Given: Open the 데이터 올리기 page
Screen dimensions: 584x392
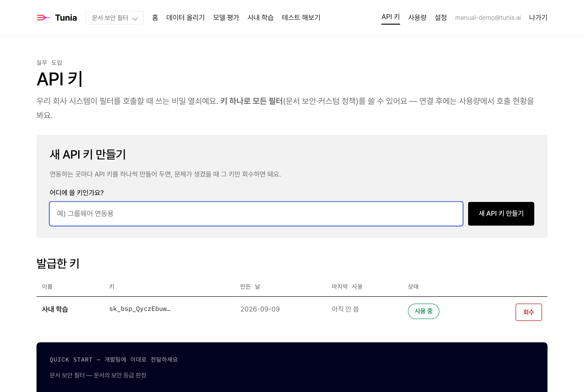Looking at the screenshot, I should click(186, 18).
